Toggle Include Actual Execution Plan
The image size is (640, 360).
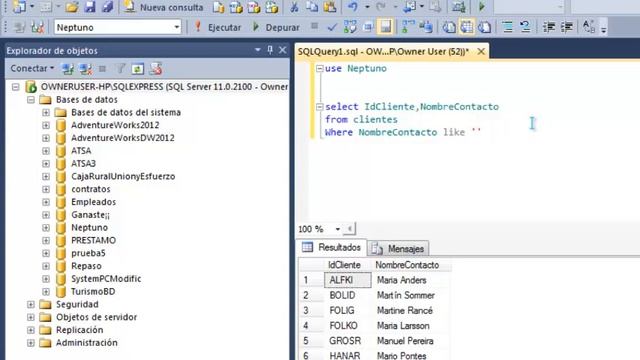[408, 27]
